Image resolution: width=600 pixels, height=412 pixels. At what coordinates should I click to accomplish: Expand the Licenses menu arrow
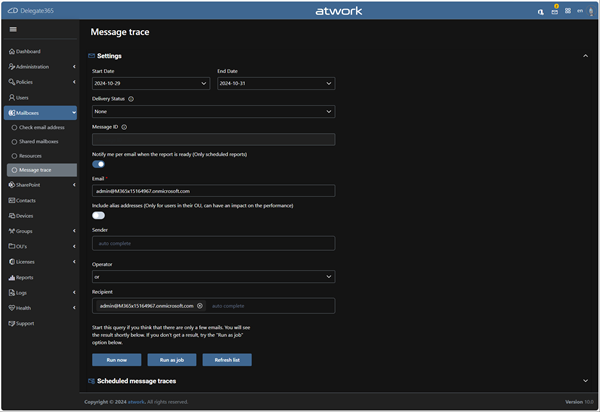coord(74,262)
